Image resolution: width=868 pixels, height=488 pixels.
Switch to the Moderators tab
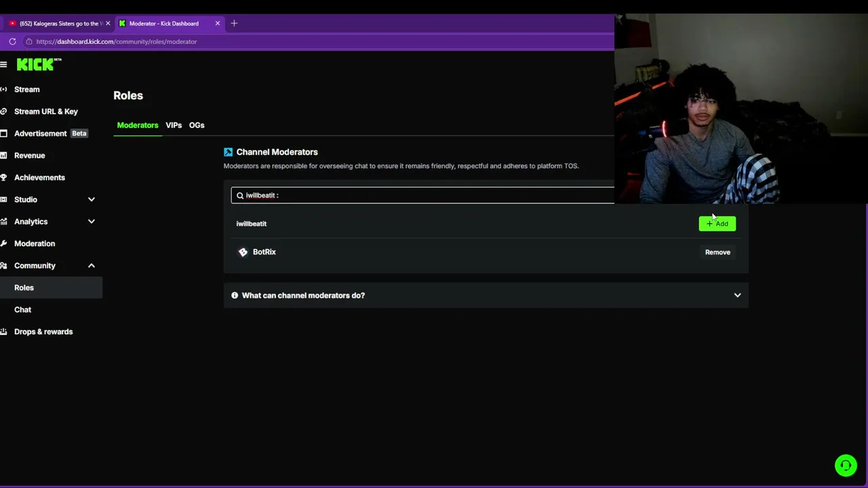pyautogui.click(x=138, y=125)
